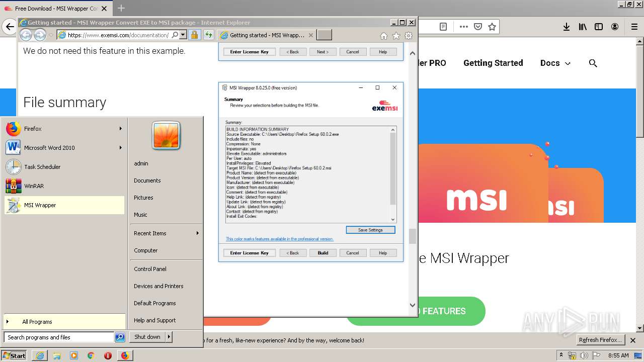Expand Firefox jump list arrow in Start menu

tap(120, 129)
